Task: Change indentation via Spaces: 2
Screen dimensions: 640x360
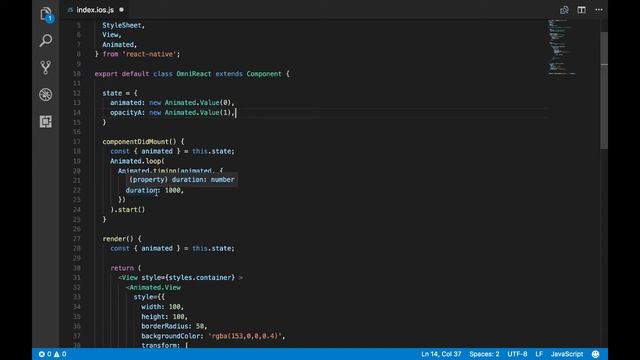Action: 484,354
